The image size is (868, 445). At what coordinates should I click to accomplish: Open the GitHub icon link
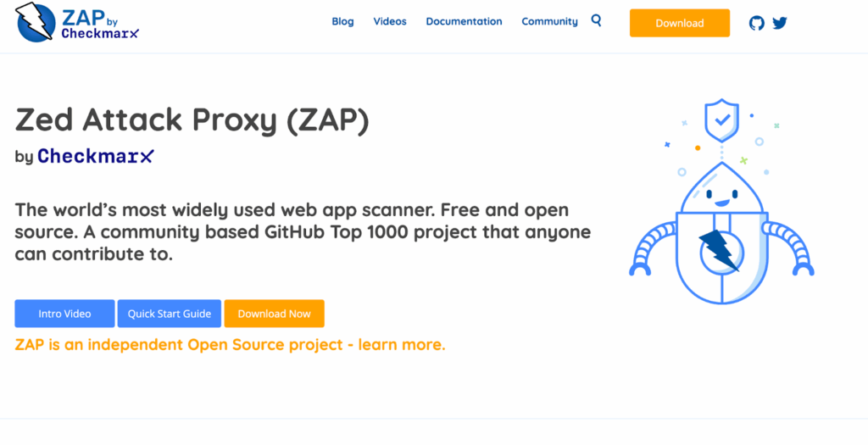pyautogui.click(x=757, y=23)
